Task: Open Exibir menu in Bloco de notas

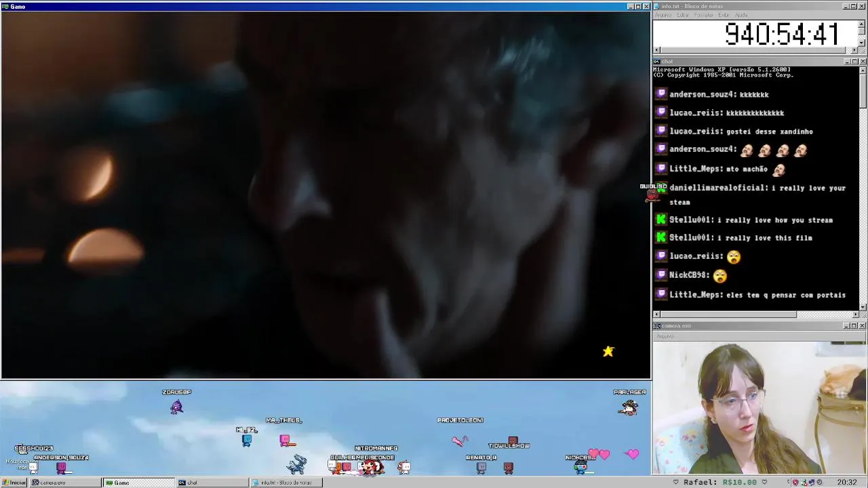Action: [724, 15]
